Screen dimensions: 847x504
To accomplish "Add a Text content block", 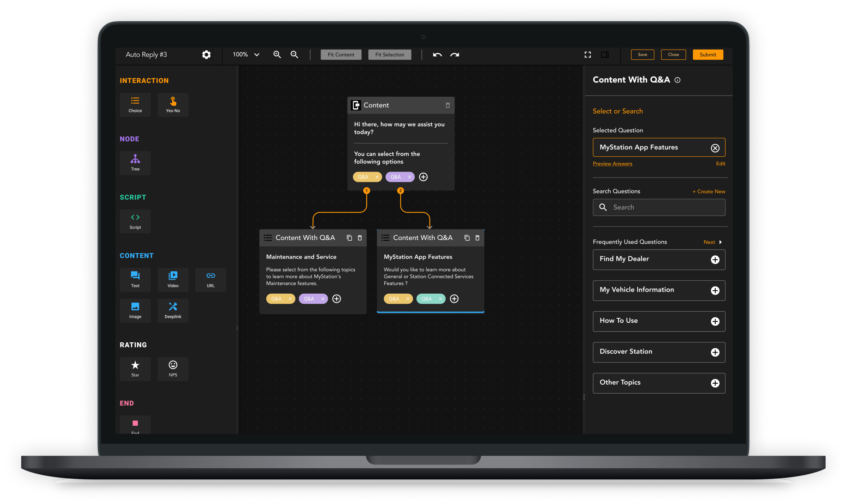I will tap(135, 280).
